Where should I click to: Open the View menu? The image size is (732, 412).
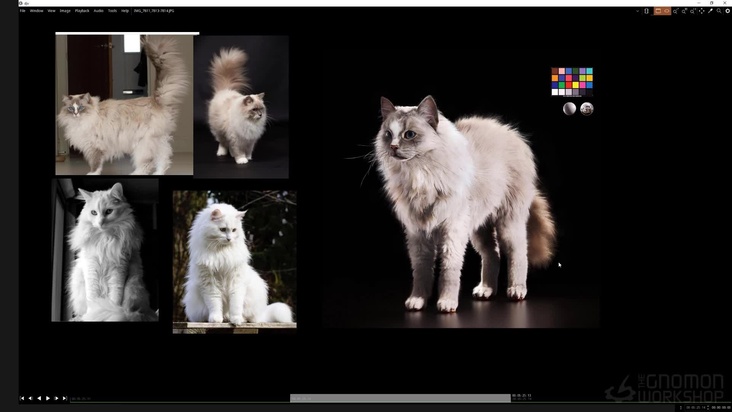point(51,11)
